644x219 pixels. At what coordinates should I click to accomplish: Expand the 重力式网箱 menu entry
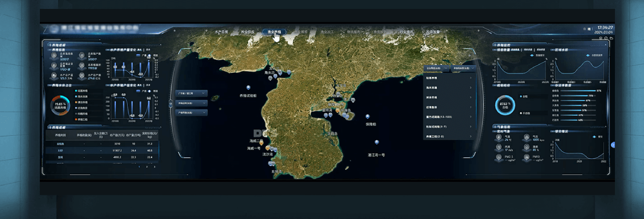(x=470, y=117)
